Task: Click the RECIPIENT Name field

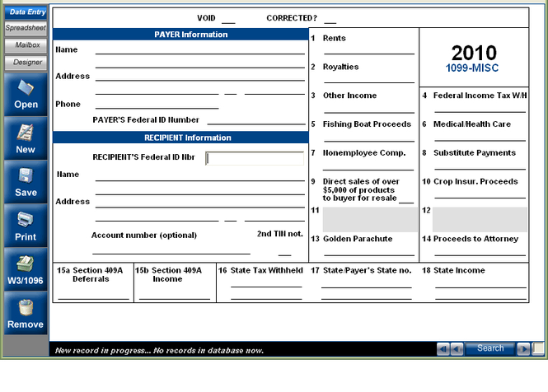Action: (200, 177)
